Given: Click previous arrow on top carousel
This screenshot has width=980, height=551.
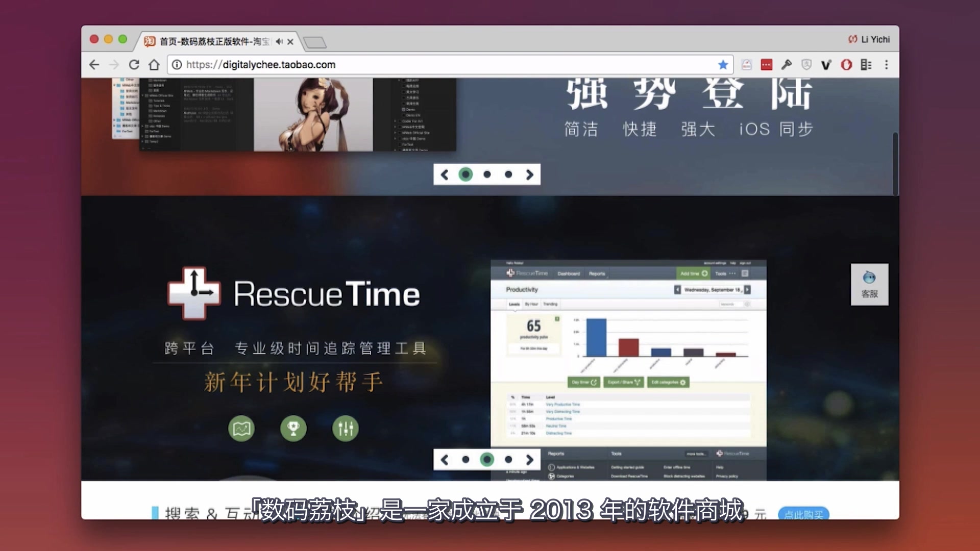Looking at the screenshot, I should tap(444, 174).
